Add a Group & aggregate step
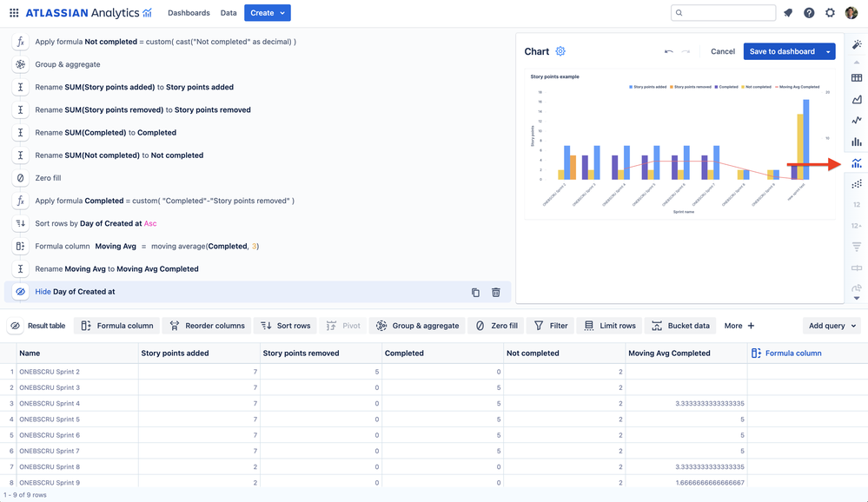 pos(417,326)
